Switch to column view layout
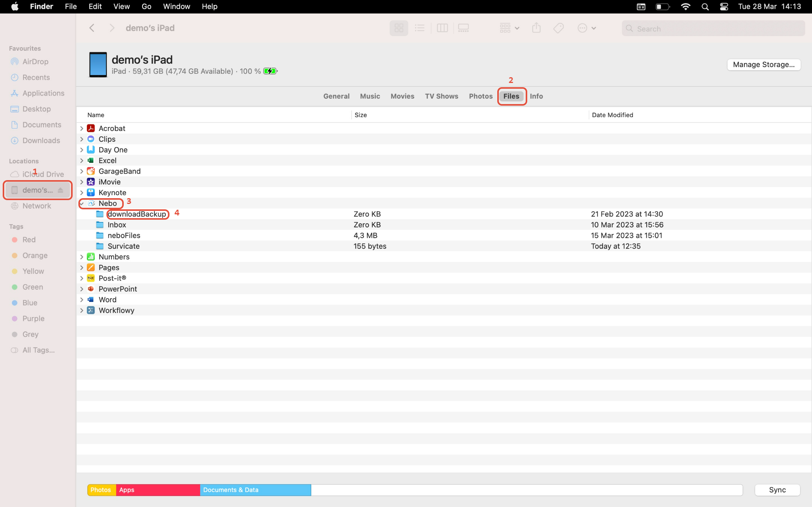Image resolution: width=812 pixels, height=507 pixels. click(442, 28)
